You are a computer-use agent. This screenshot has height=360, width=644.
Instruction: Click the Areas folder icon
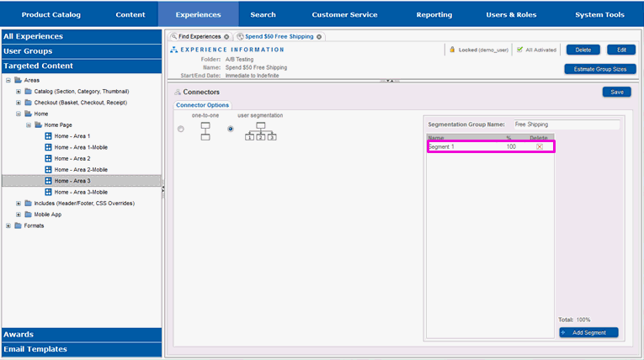point(18,80)
